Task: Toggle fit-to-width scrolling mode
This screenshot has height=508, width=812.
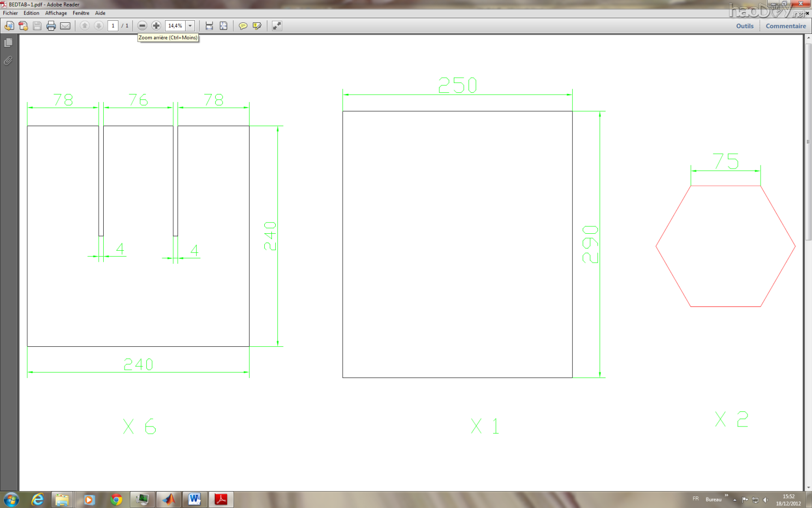Action: pyautogui.click(x=209, y=26)
